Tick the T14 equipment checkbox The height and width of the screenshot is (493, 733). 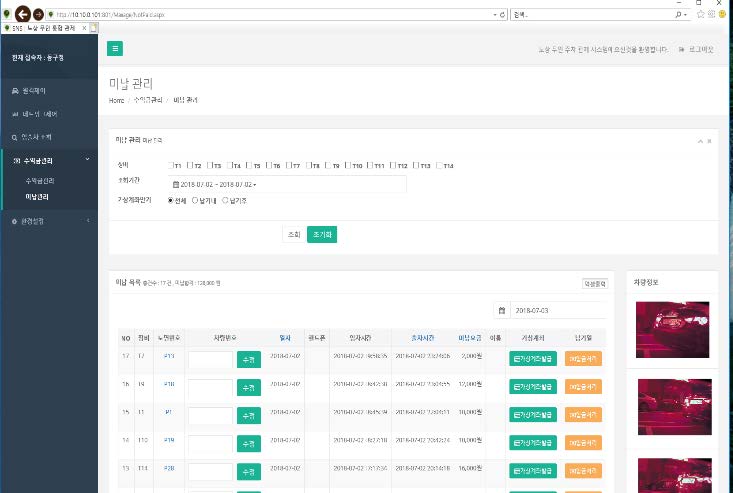437,165
